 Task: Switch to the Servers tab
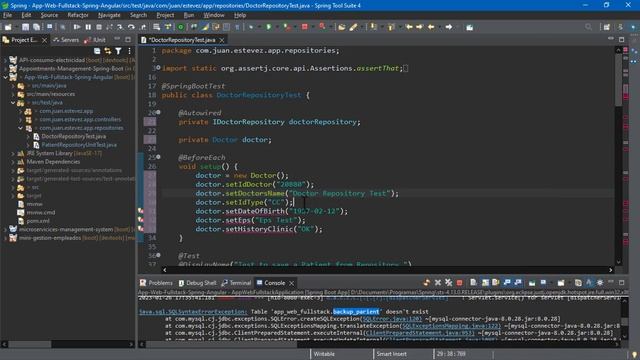66,40
